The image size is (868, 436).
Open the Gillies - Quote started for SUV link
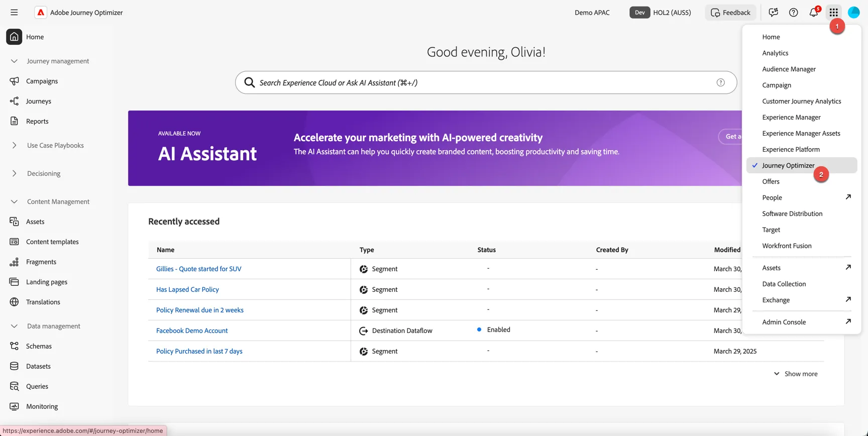click(199, 269)
